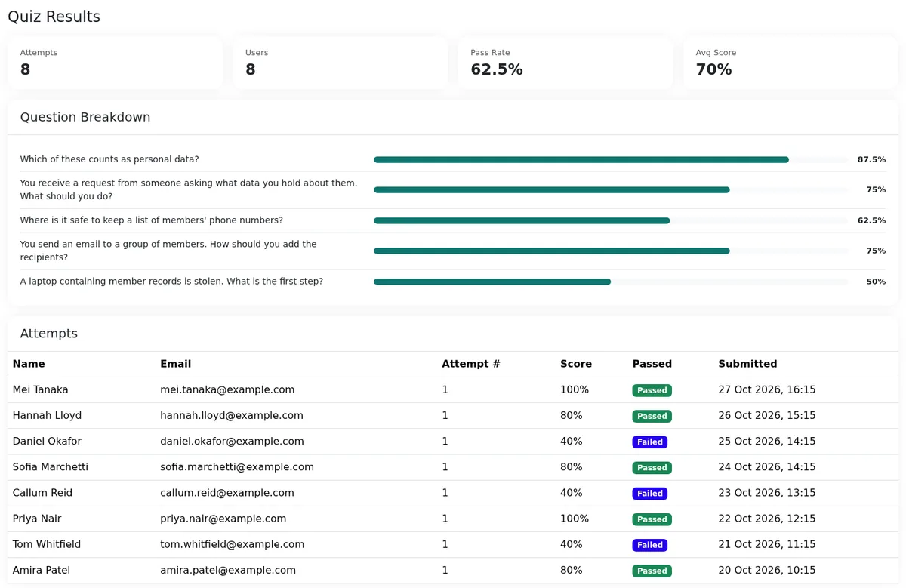Click the Question Breakdown section heading

(85, 117)
